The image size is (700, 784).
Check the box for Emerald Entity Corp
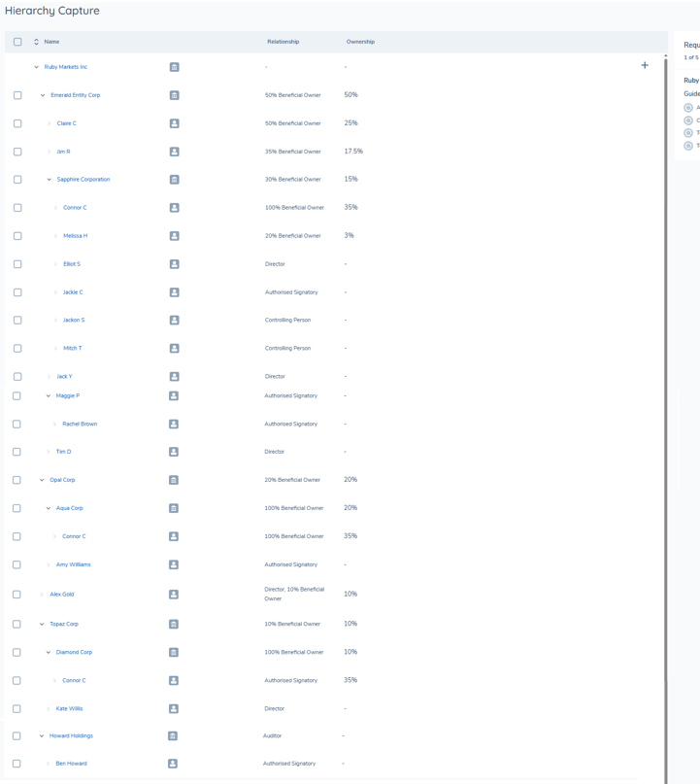(17, 95)
